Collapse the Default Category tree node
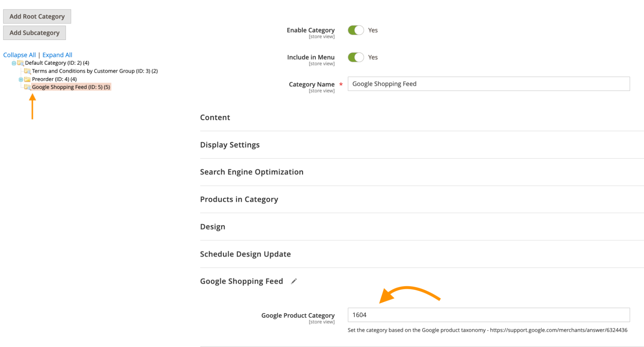This screenshot has height=347, width=644. click(x=14, y=63)
